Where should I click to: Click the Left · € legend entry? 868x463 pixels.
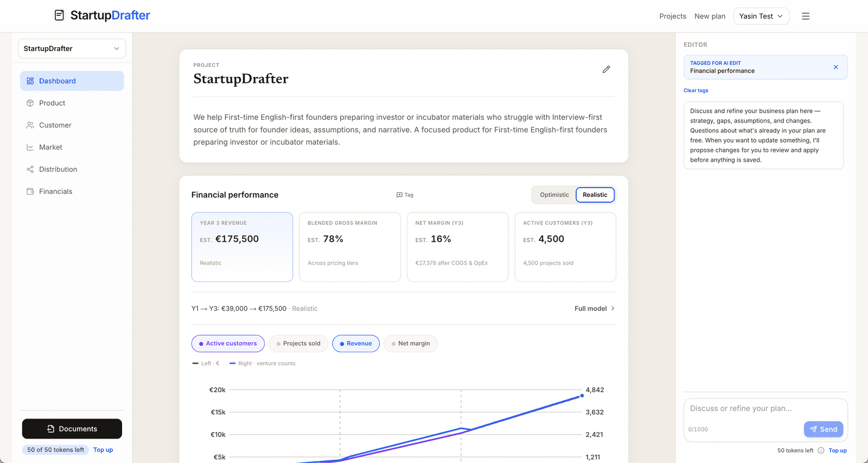(206, 363)
